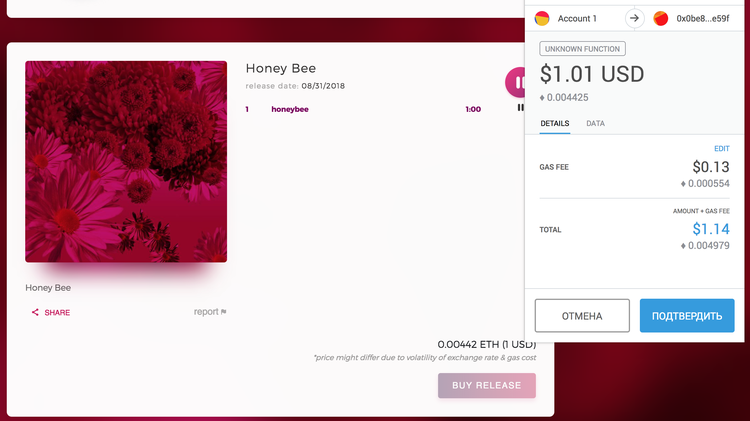Image resolution: width=750 pixels, height=421 pixels.
Task: Play the honeybee track in the list
Action: (289, 109)
